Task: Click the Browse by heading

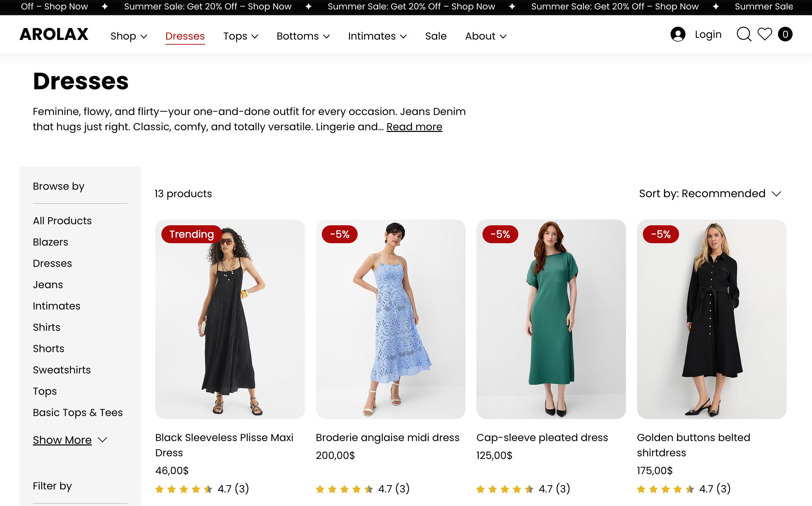Action: pos(59,186)
